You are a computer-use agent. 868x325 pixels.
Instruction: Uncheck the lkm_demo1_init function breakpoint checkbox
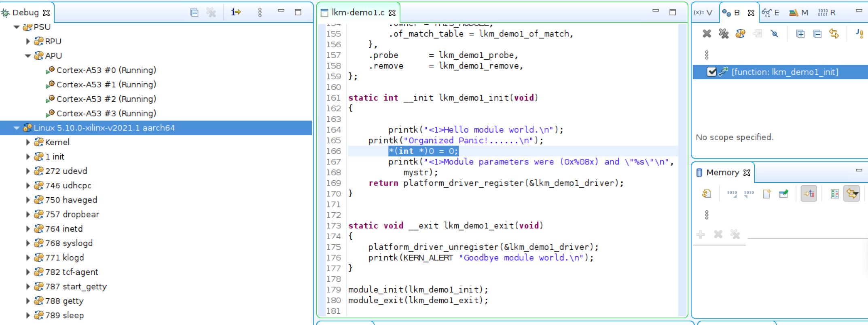711,72
